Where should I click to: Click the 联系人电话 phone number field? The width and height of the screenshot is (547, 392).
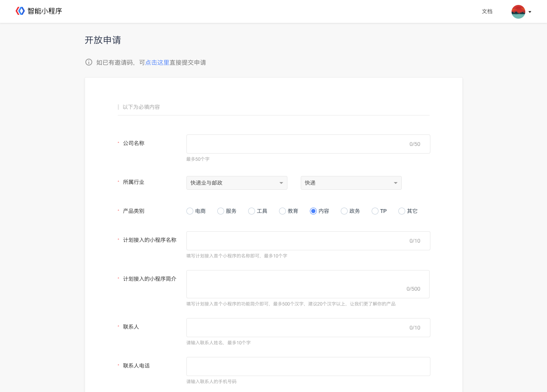308,366
